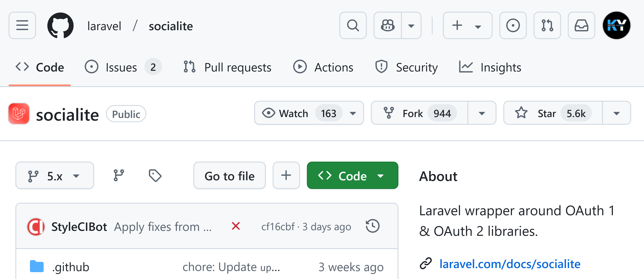Image resolution: width=644 pixels, height=279 pixels.
Task: Click the Issues count badge 2
Action: click(x=153, y=67)
